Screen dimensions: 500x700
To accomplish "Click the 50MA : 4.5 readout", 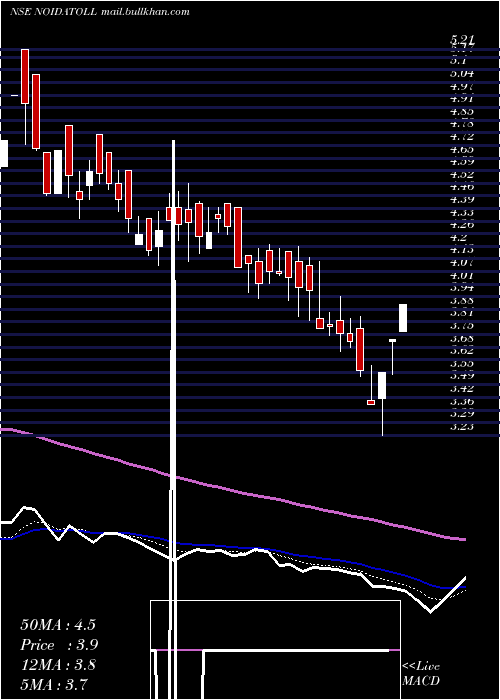I will tap(58, 625).
